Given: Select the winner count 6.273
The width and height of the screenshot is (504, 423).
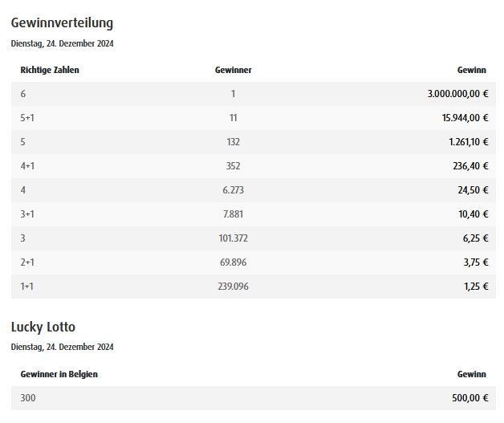Looking at the screenshot, I should 233,190.
